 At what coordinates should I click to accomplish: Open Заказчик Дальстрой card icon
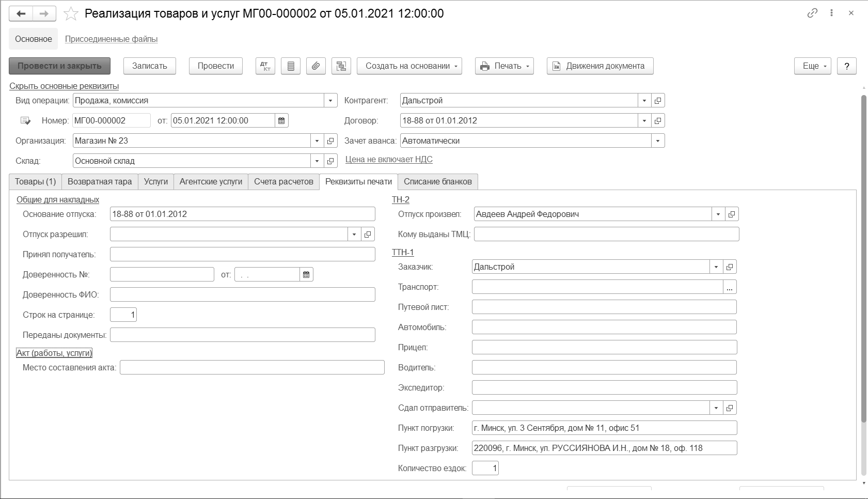[730, 267]
